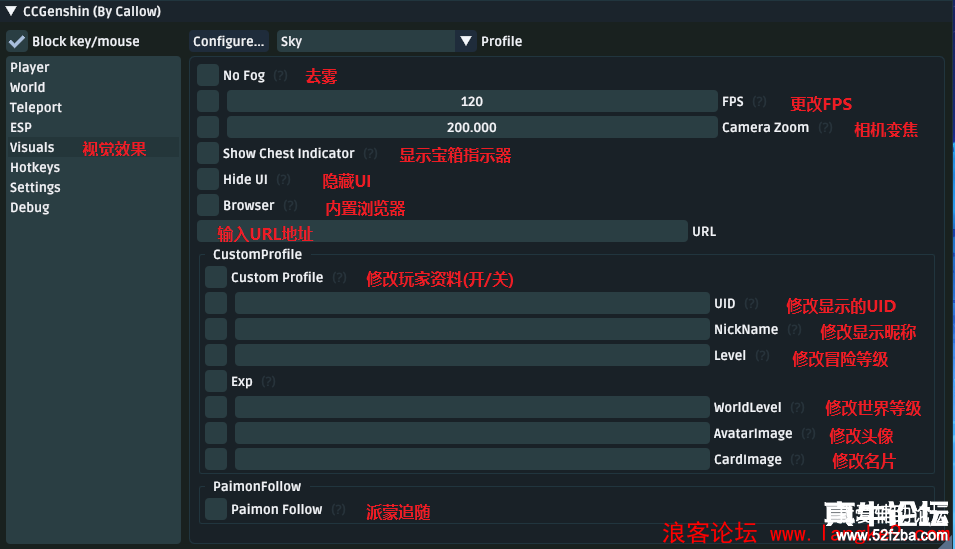Viewport: 955px width, 549px height.
Task: Click the help icon beside FPS
Action: [759, 102]
